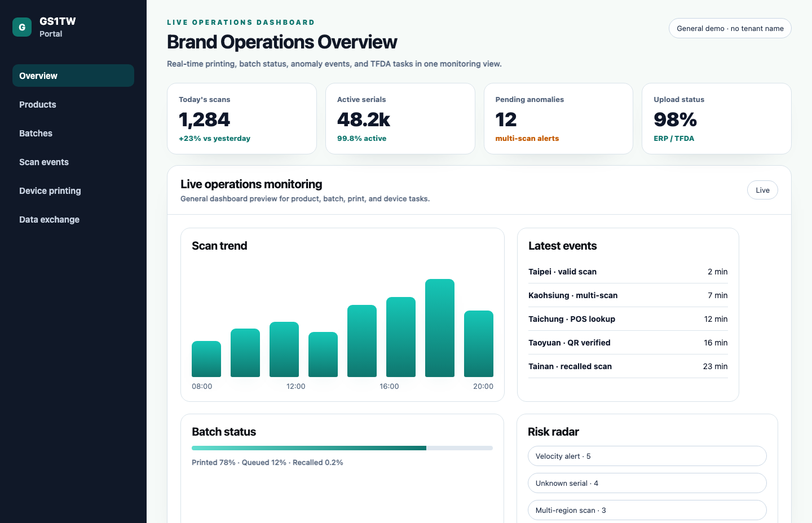Click the Scan trend heading
Image resolution: width=812 pixels, height=523 pixels.
[219, 246]
